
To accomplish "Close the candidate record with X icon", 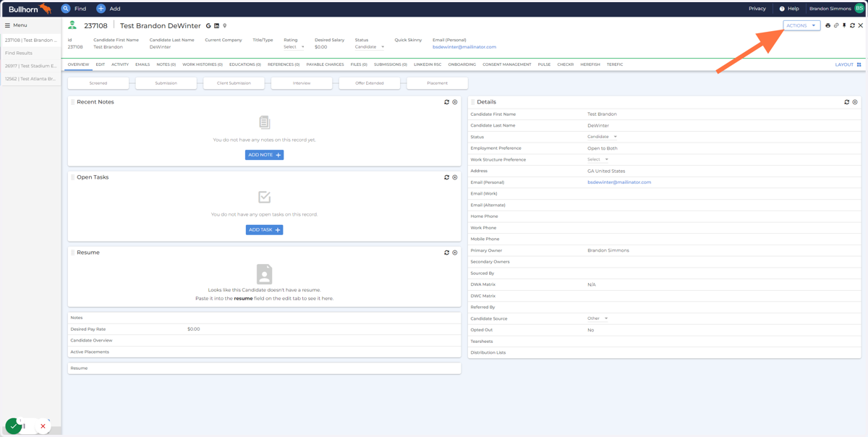I will [861, 25].
